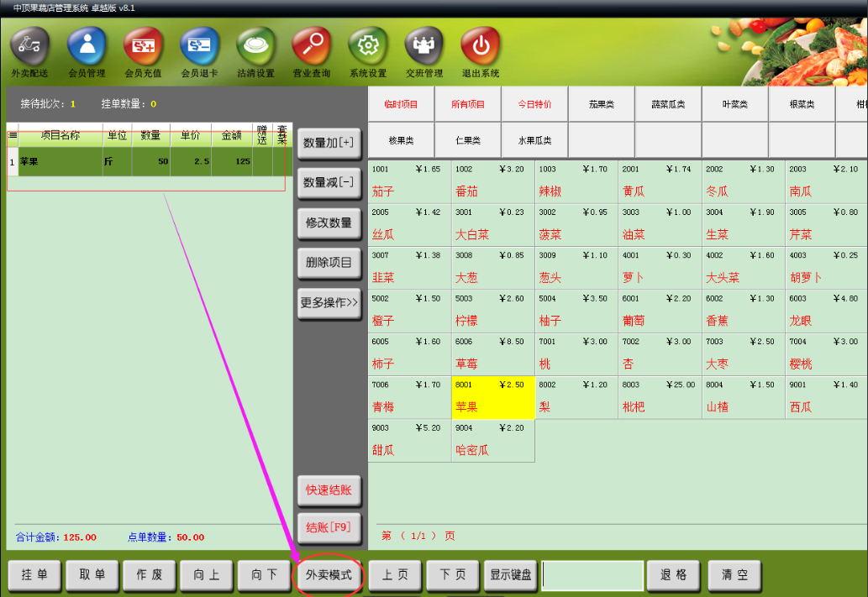
Task: Select the 仁果类 category tab
Action: click(x=468, y=140)
